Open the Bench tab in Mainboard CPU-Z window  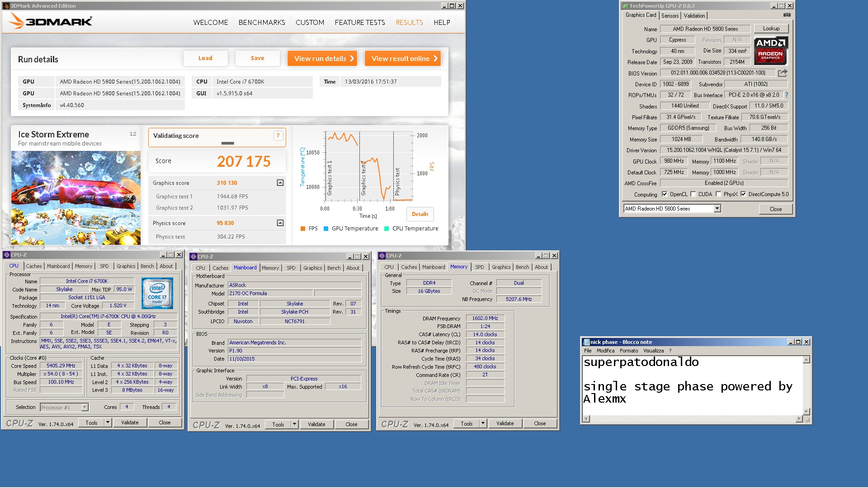coord(334,268)
